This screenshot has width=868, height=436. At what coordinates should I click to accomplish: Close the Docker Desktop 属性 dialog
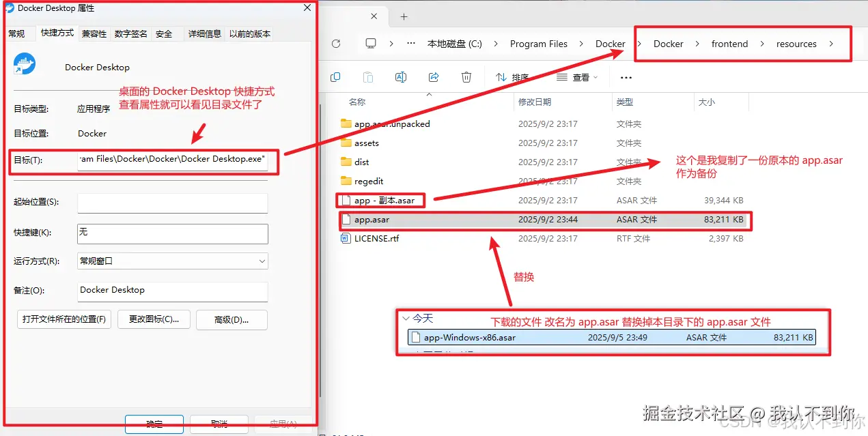pos(307,8)
